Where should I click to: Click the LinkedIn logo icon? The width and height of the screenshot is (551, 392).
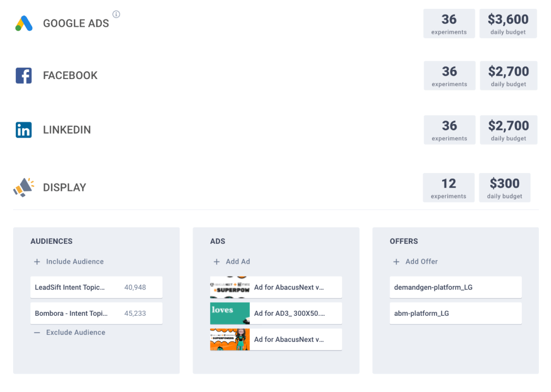point(24,130)
